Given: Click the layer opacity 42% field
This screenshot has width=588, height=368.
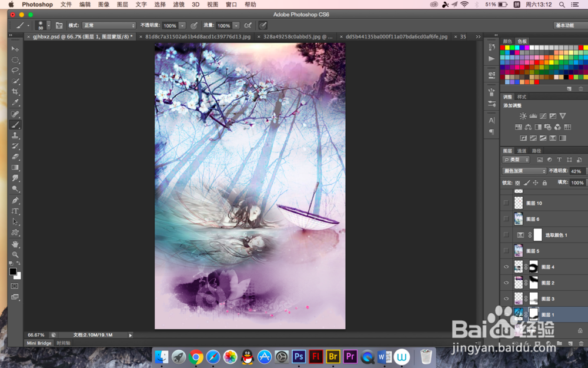Looking at the screenshot, I should (577, 171).
